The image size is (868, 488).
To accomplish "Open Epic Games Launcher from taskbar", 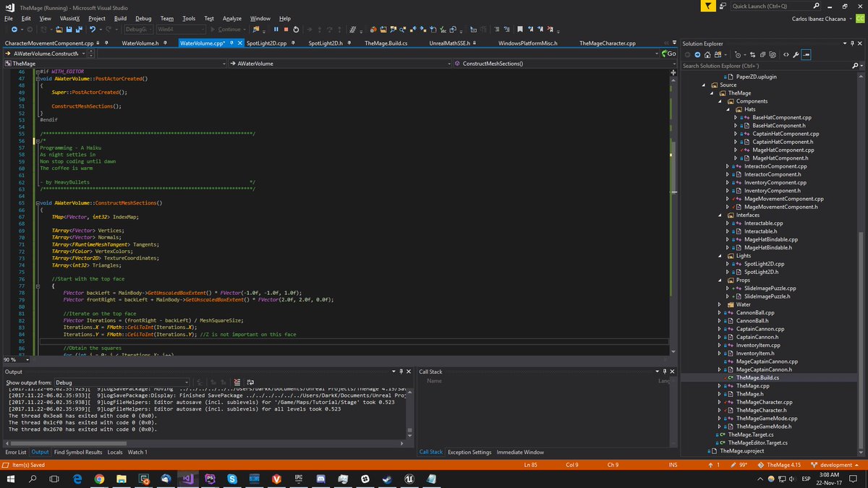I will (x=299, y=479).
